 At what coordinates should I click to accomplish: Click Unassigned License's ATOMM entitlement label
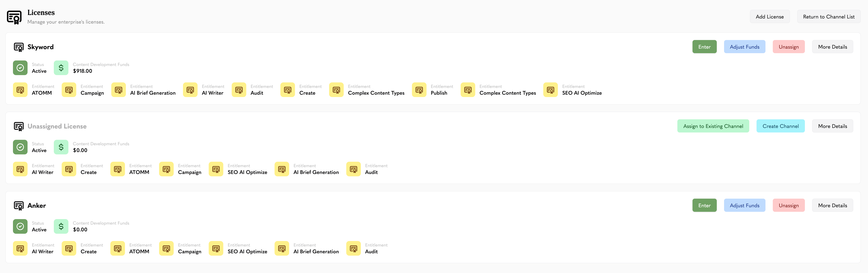(x=139, y=172)
